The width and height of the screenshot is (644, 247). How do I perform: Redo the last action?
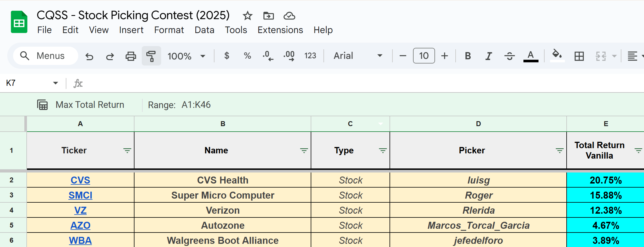(x=110, y=56)
